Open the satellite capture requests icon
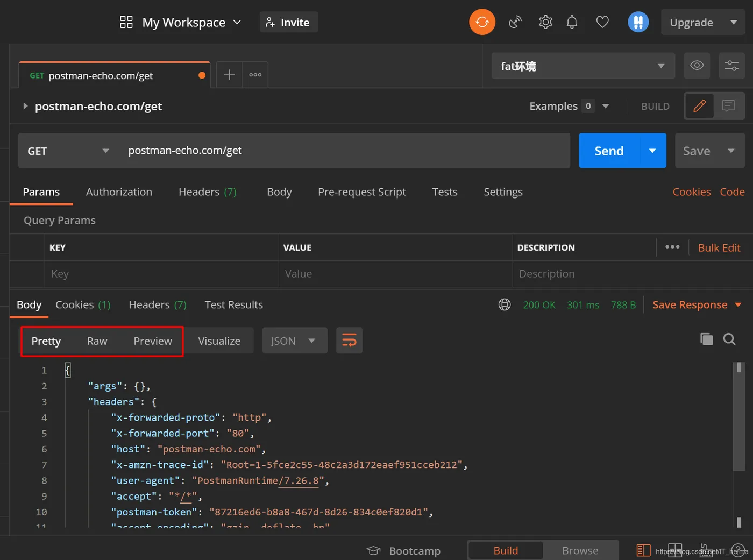 (515, 22)
